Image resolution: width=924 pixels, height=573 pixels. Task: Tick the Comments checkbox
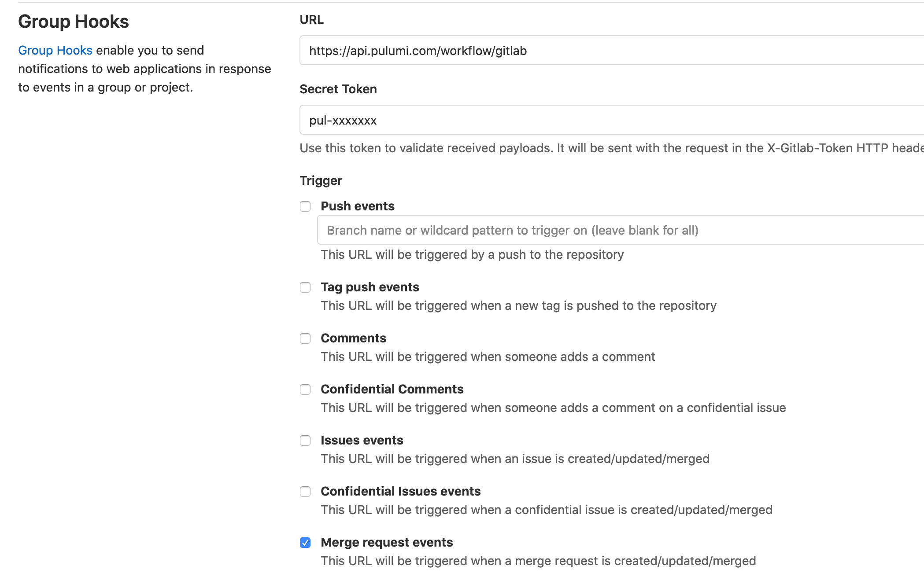[305, 338]
